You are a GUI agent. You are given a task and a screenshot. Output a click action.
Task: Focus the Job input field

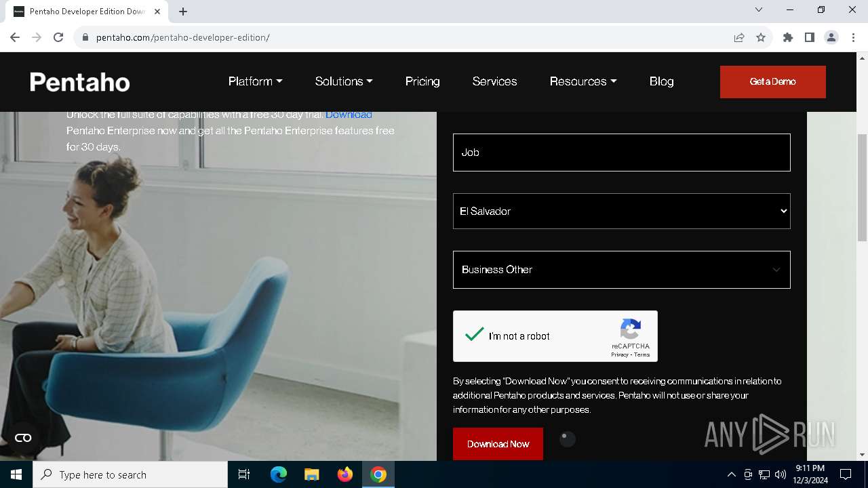622,152
